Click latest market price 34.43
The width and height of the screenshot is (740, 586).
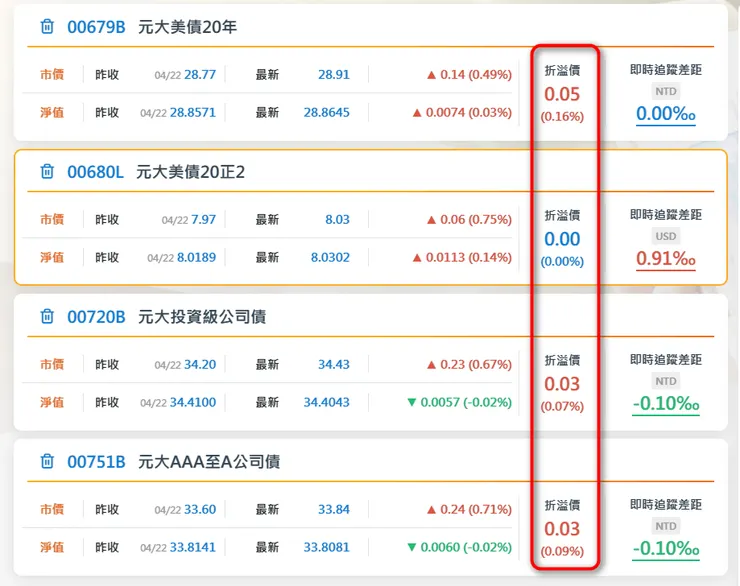(x=334, y=364)
